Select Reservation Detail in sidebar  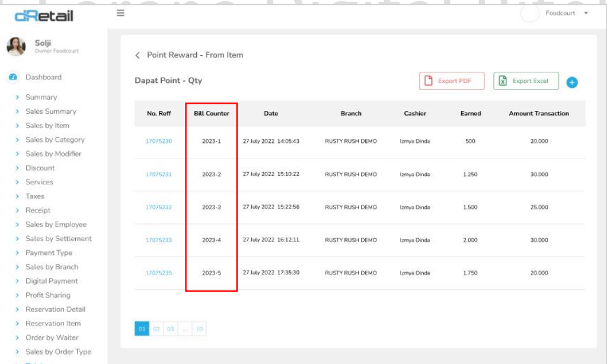pos(55,309)
